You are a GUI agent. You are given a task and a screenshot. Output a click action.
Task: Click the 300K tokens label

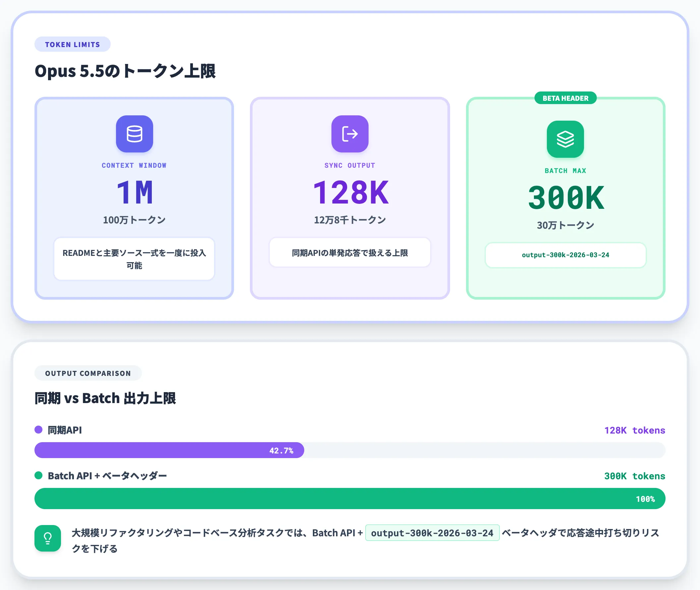(634, 476)
